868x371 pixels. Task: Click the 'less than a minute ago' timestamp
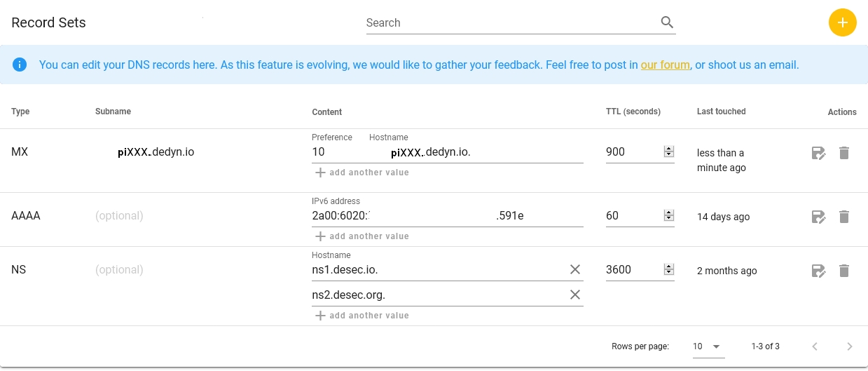722,161
